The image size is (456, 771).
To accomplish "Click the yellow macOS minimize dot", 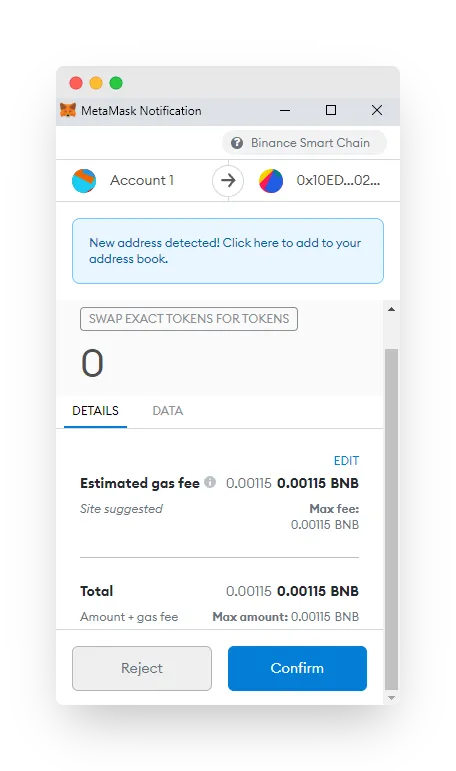I will (96, 83).
